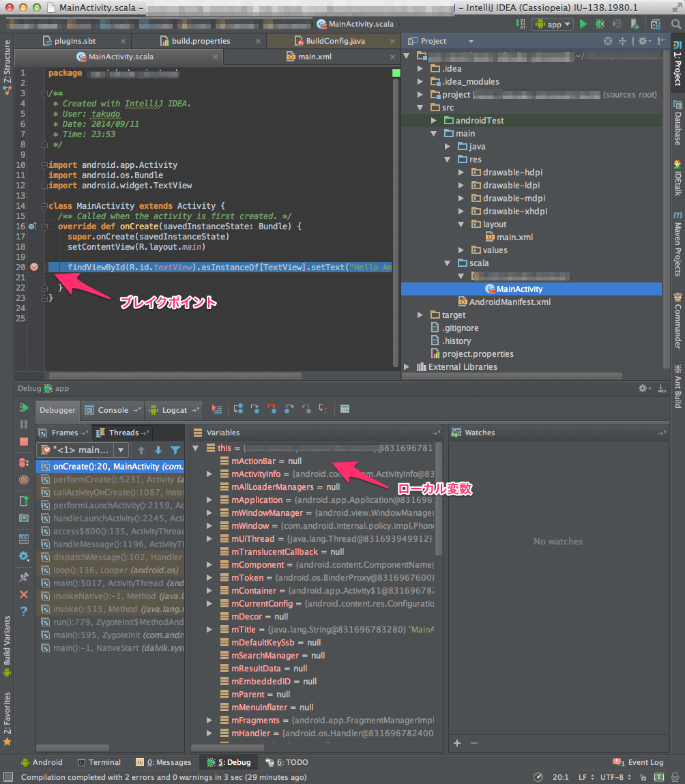
Task: Run the app configuration with green Run icon
Action: (x=583, y=24)
